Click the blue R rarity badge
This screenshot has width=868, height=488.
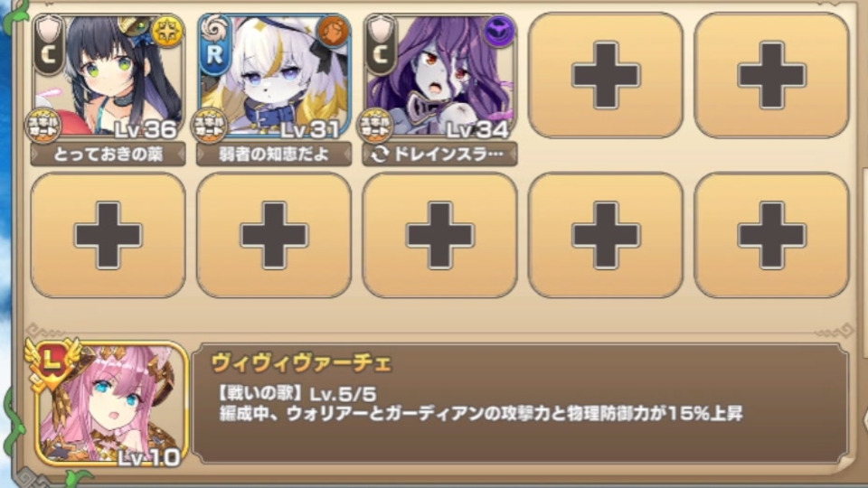(214, 44)
